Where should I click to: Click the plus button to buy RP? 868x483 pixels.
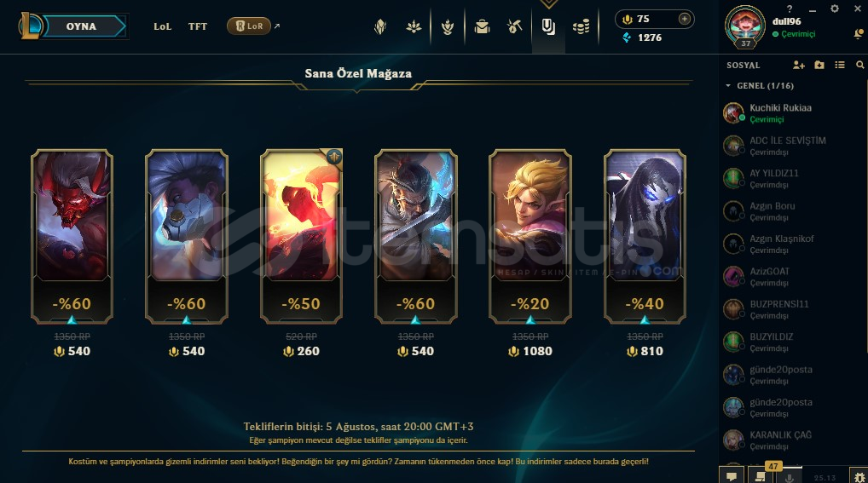tap(684, 19)
